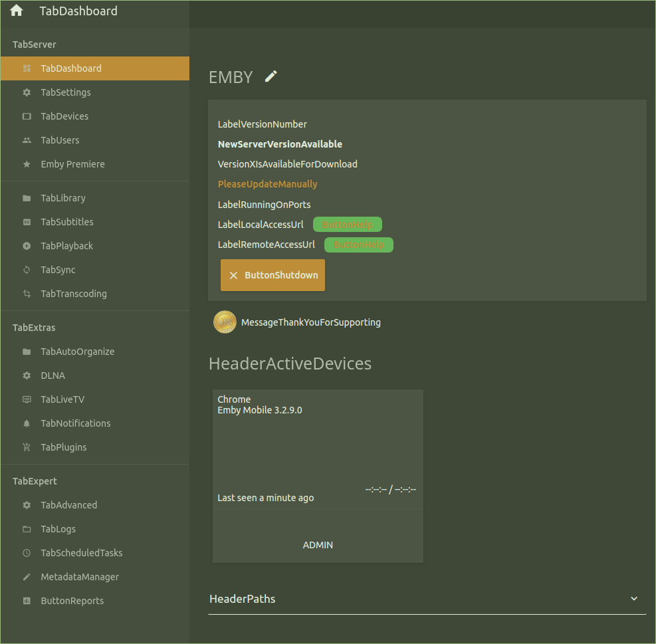Click the ButtonReports chart icon

[27, 601]
